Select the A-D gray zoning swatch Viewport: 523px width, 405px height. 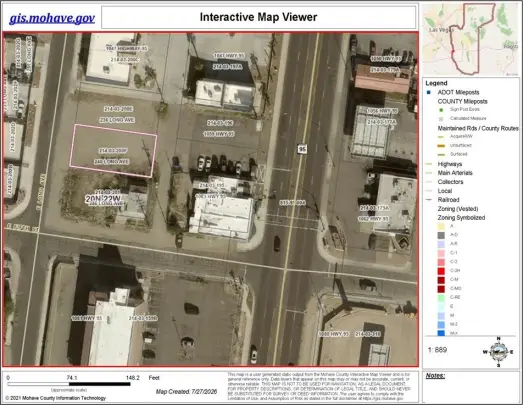[x=441, y=235]
